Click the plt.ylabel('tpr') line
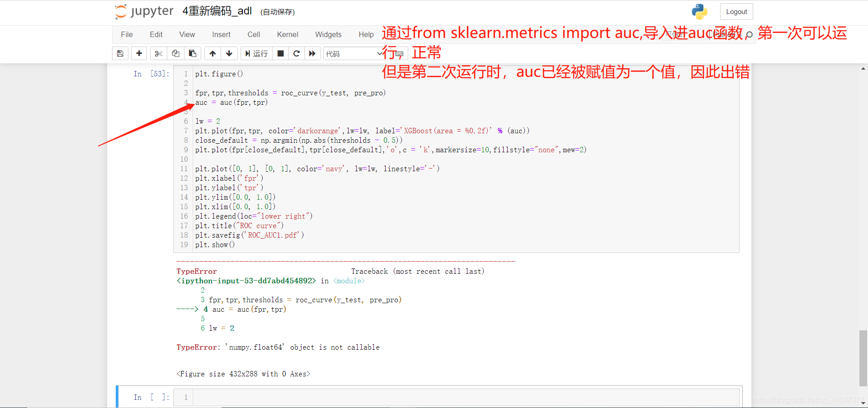868x408 pixels. tap(229, 188)
